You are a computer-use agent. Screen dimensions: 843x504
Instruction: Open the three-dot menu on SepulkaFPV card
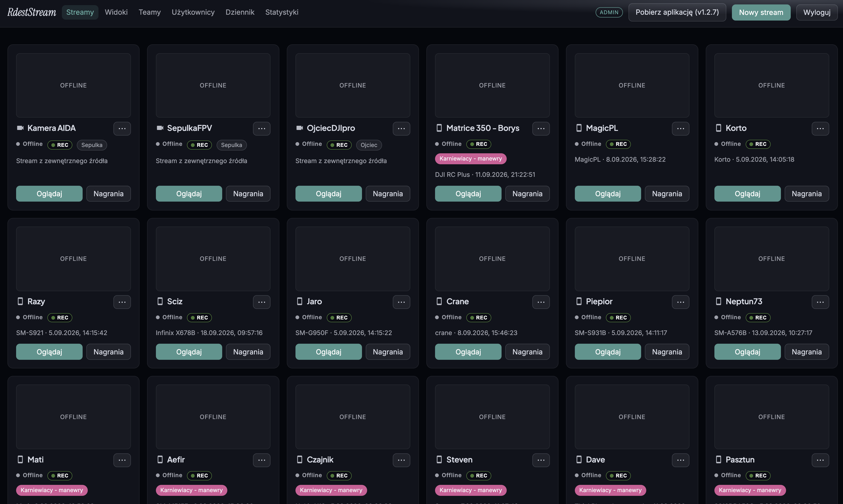click(262, 128)
